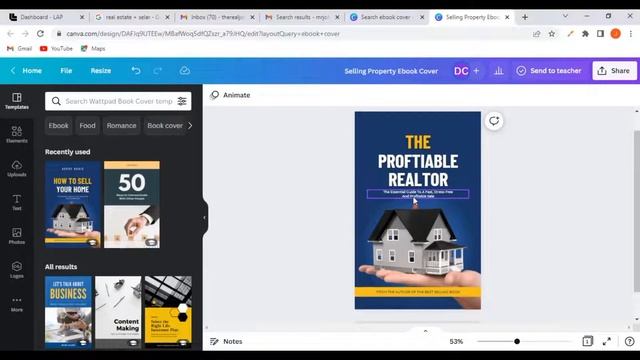Click the Animate button
Screen dimensions: 640x360
[x=230, y=95]
